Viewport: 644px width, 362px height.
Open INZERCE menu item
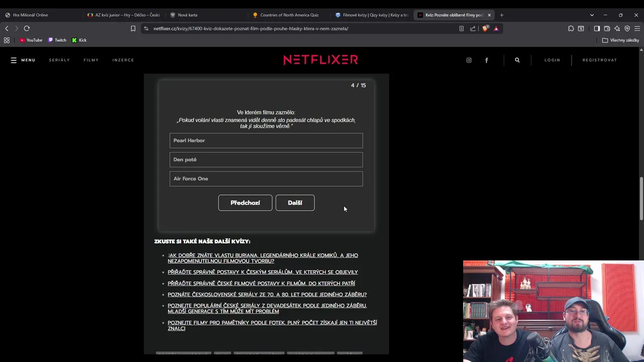point(123,60)
